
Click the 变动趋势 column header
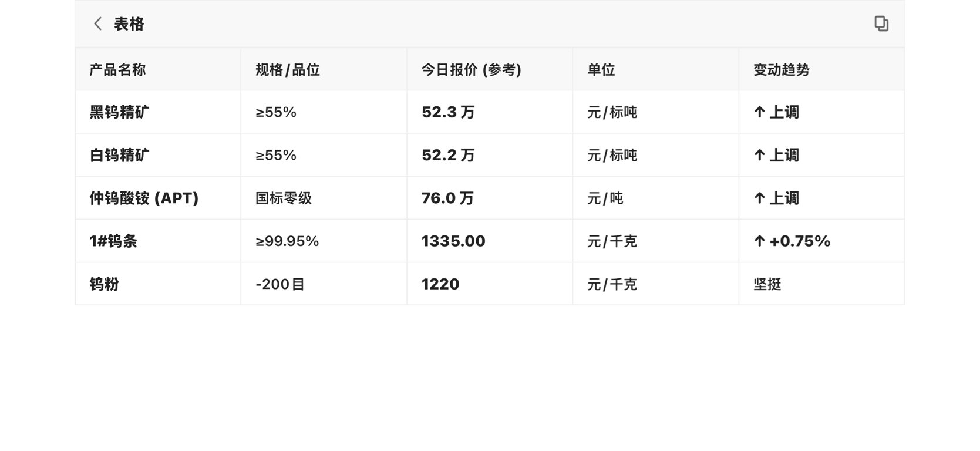[782, 70]
